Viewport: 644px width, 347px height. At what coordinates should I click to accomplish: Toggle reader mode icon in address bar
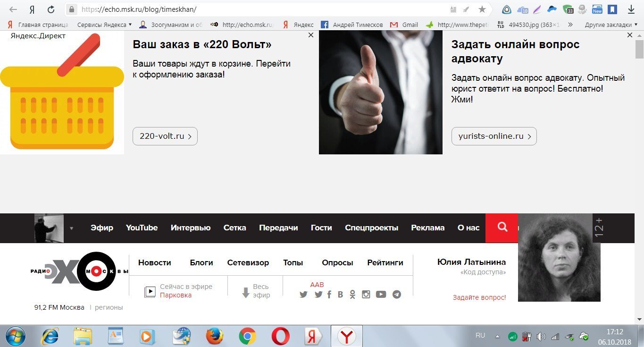coord(453,9)
